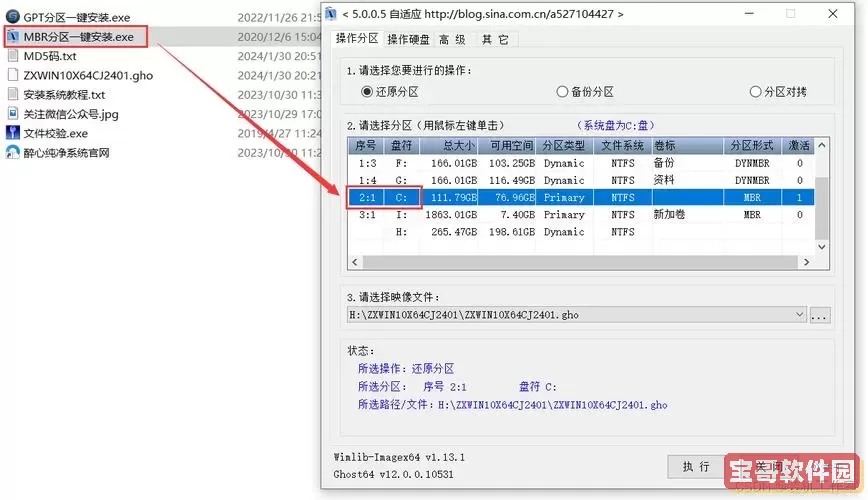Image resolution: width=868 pixels, height=500 pixels.
Task: Select partition row 2:1 drive C:
Action: point(581,198)
